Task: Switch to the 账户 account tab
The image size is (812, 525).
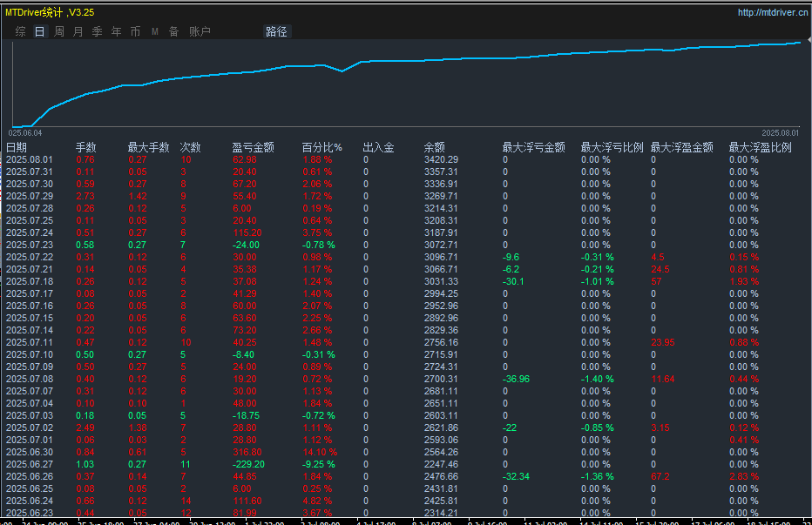Action: coord(200,31)
